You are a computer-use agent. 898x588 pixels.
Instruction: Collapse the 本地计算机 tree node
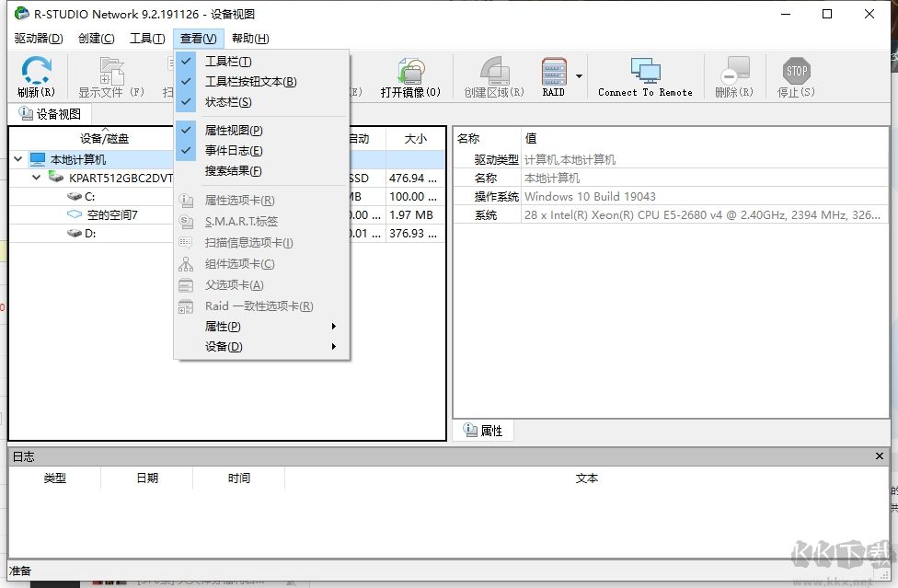click(x=18, y=158)
